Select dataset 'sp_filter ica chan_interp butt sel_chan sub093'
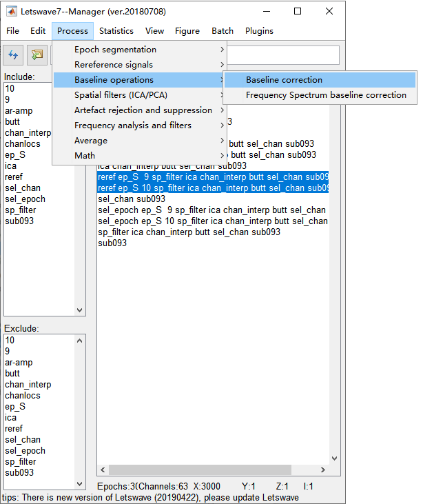 point(213,232)
